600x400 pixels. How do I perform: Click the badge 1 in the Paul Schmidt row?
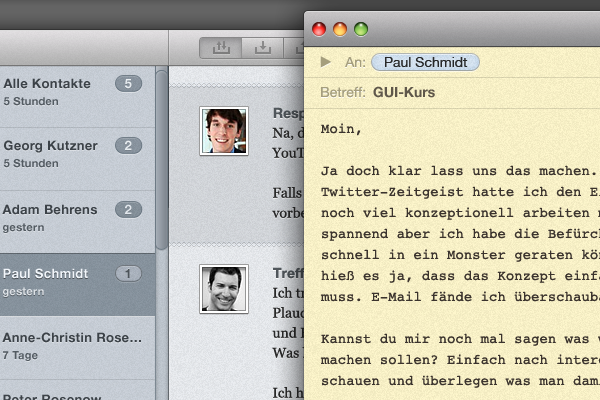(128, 274)
